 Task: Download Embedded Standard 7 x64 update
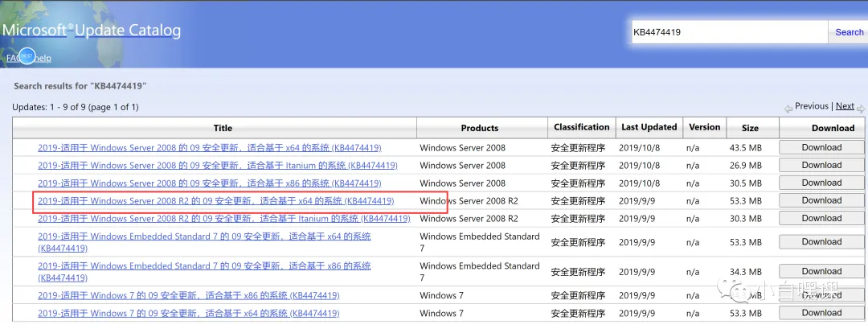tap(821, 241)
